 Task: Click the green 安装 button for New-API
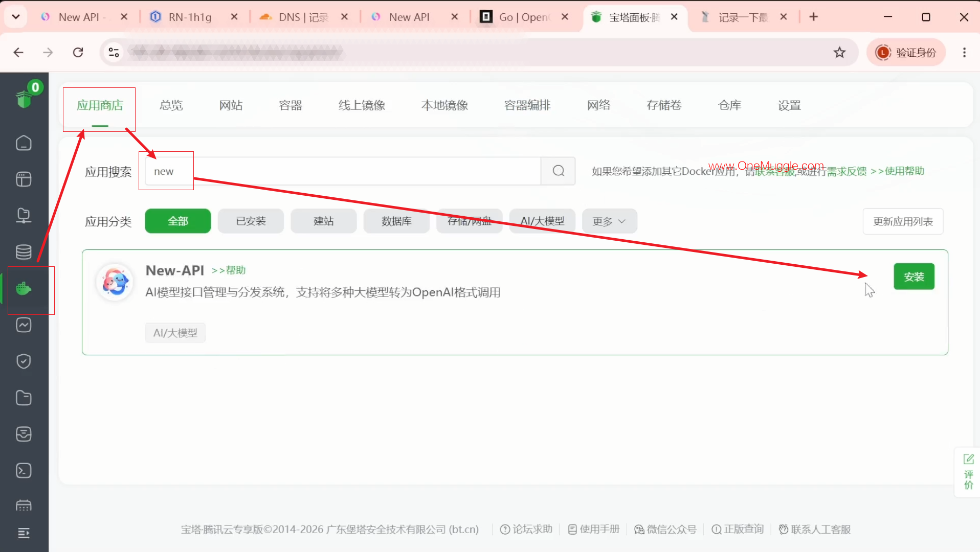[914, 277]
